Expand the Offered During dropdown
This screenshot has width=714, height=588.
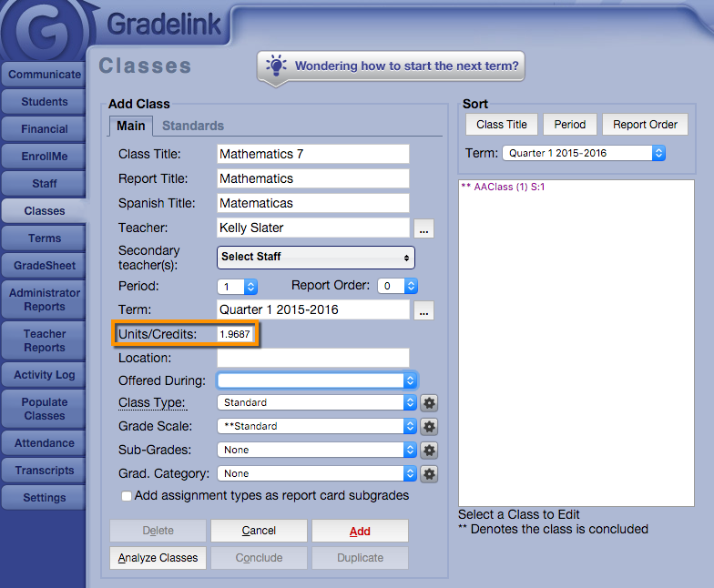click(316, 380)
